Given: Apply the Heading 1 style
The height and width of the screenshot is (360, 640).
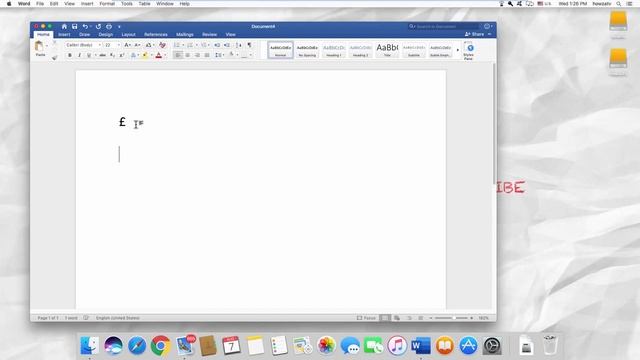Looking at the screenshot, I should [x=334, y=50].
